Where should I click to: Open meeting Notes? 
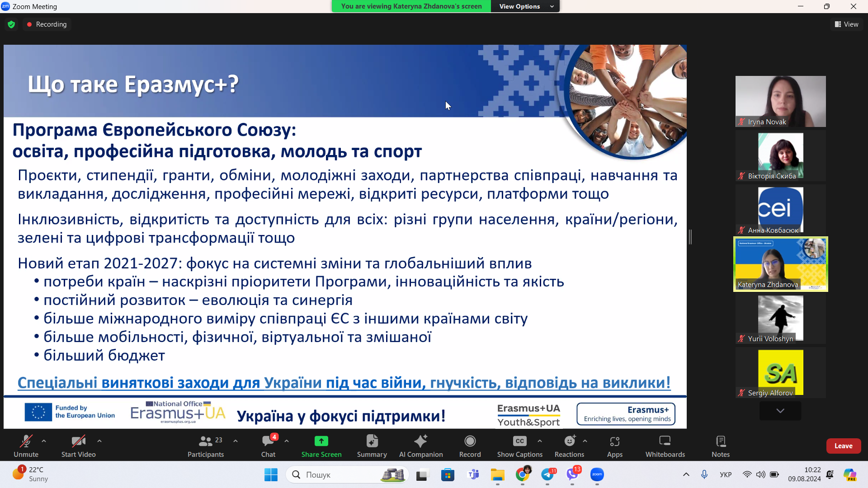[x=720, y=446]
